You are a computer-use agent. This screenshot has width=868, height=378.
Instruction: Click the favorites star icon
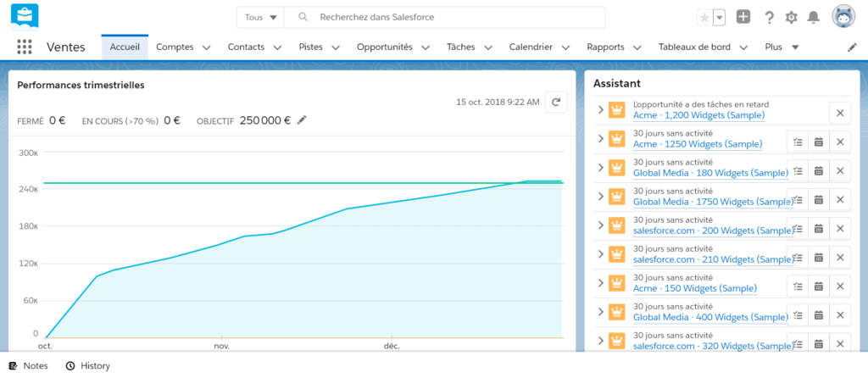coord(704,18)
